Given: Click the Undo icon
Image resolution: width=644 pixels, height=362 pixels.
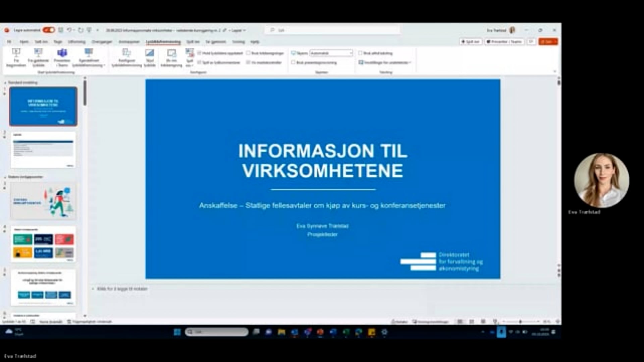Looking at the screenshot, I should point(69,30).
